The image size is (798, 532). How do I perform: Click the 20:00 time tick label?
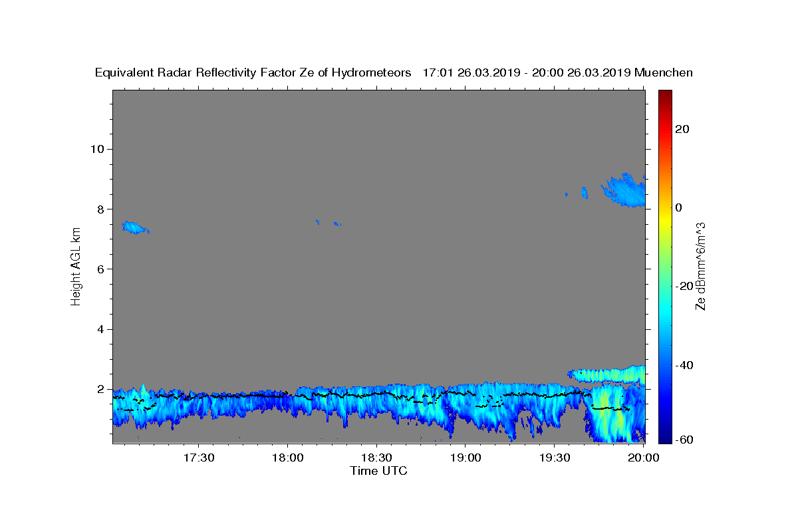point(642,458)
